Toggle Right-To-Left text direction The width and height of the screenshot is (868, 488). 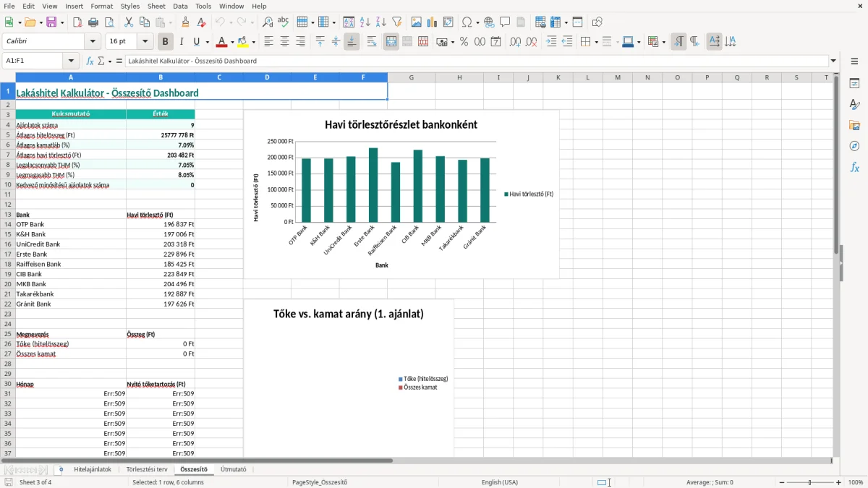(694, 42)
